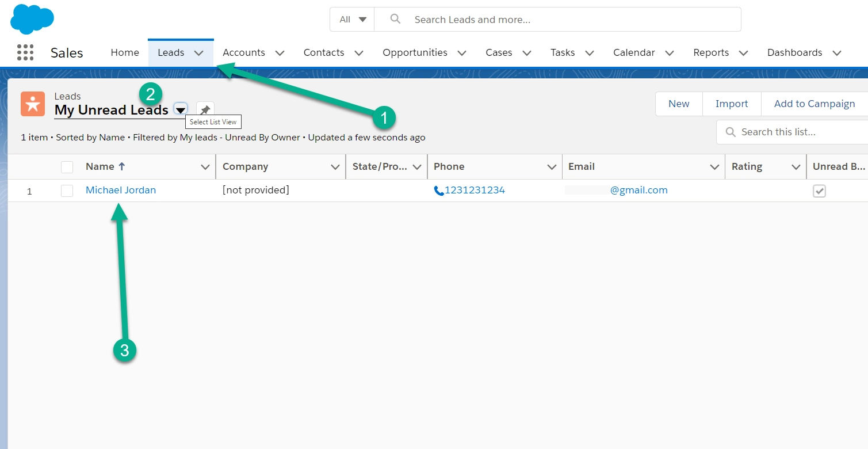
Task: Expand the Reports tab chevron menu
Action: [x=743, y=53]
